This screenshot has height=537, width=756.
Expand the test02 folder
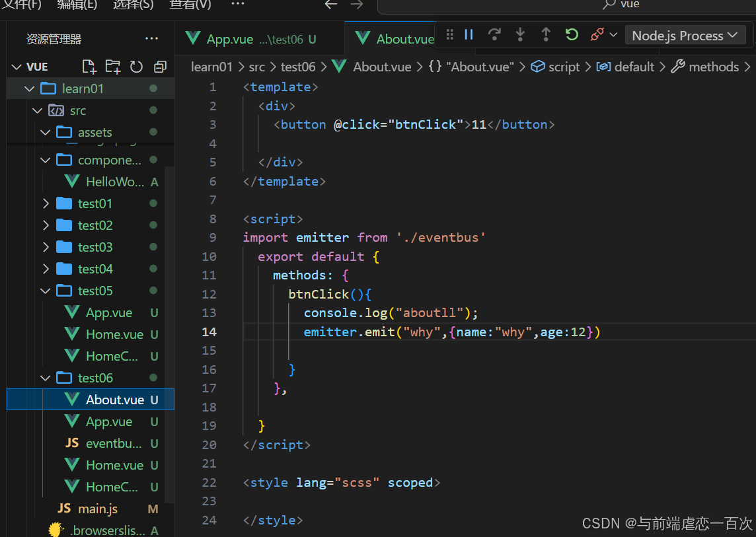(46, 226)
